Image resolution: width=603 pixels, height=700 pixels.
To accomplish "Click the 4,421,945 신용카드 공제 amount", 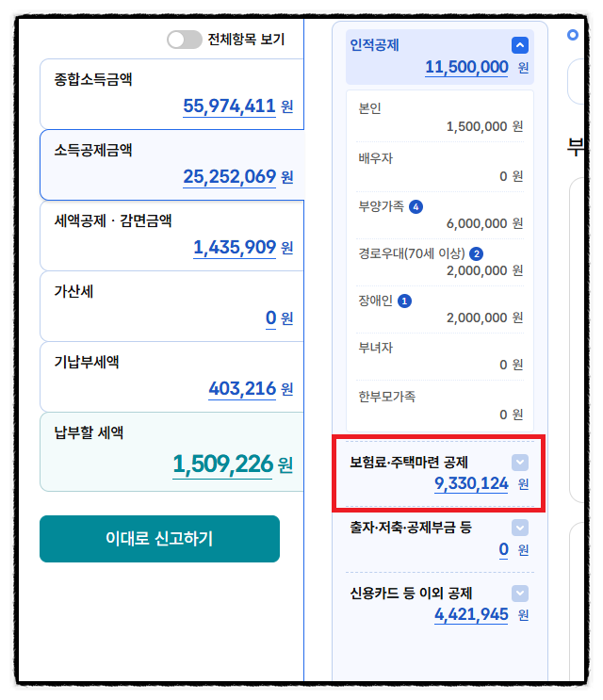I will (x=471, y=614).
